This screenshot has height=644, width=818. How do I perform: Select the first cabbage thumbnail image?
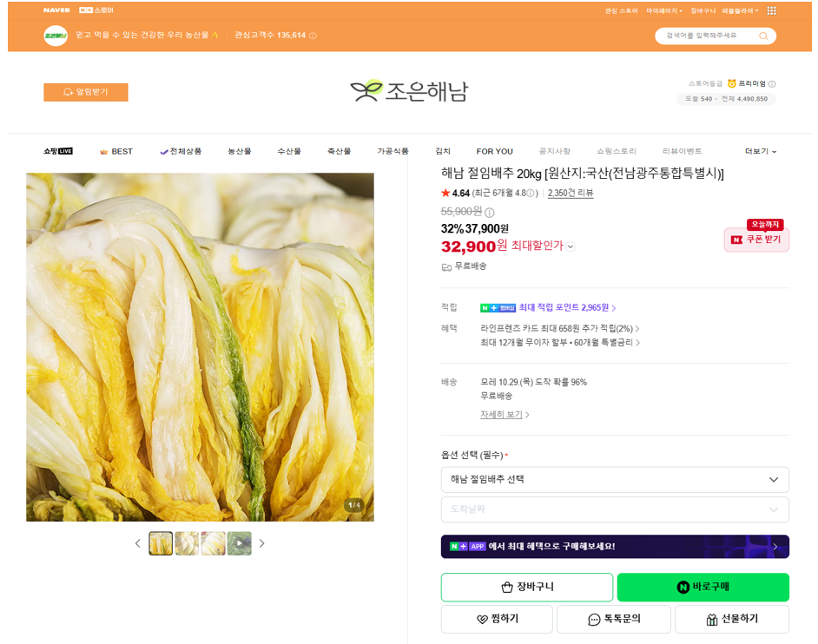click(x=161, y=543)
